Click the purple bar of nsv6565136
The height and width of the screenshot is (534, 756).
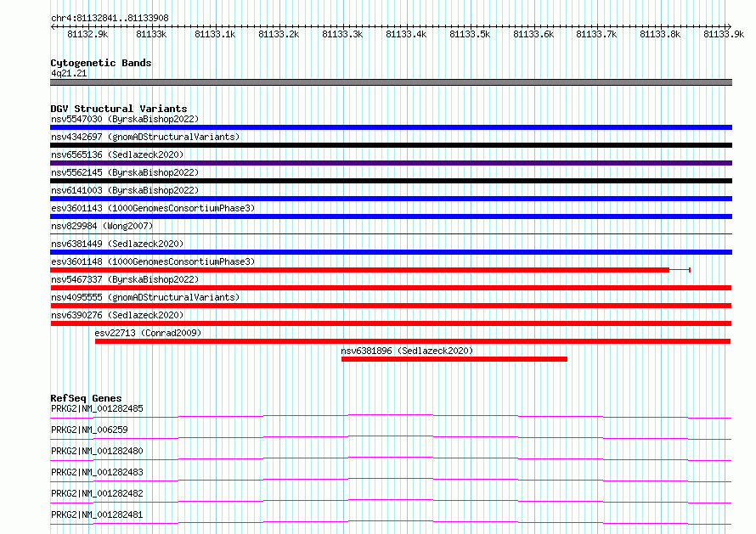tap(391, 163)
